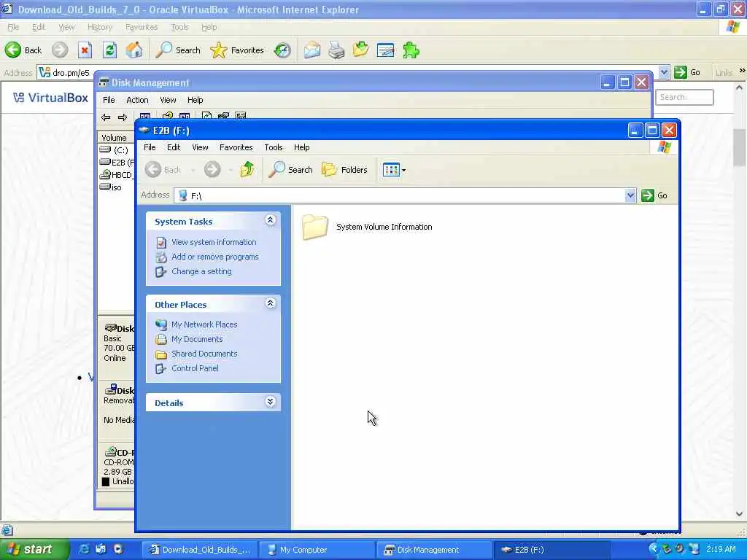Switch to My Computer taskbar button
Viewport: 747px width, 560px height.
[x=317, y=550]
